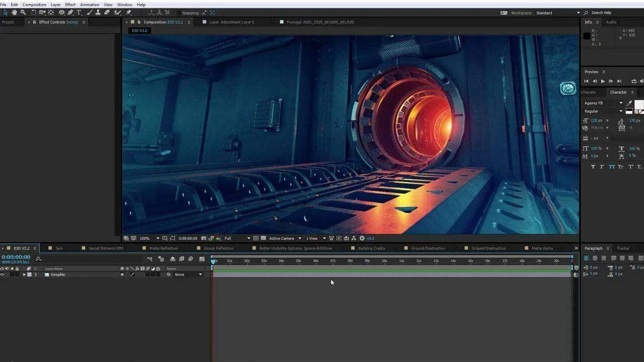Take a snapshot with the camera icon
Screen dimensions: 644x362
tap(204, 238)
